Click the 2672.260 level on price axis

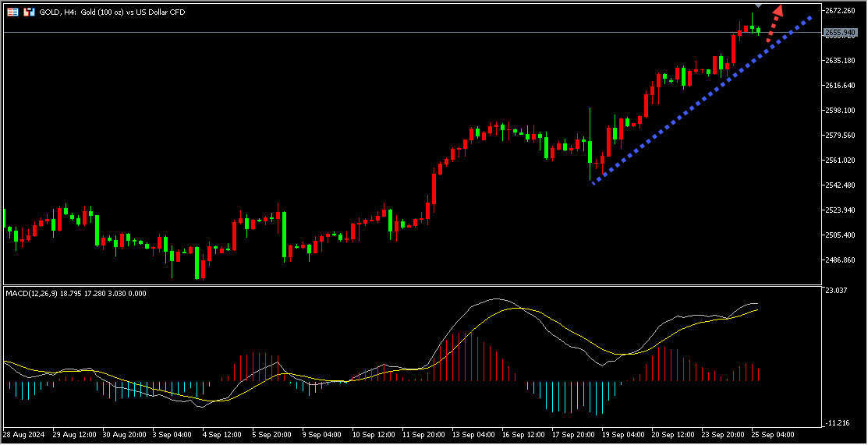coord(841,10)
